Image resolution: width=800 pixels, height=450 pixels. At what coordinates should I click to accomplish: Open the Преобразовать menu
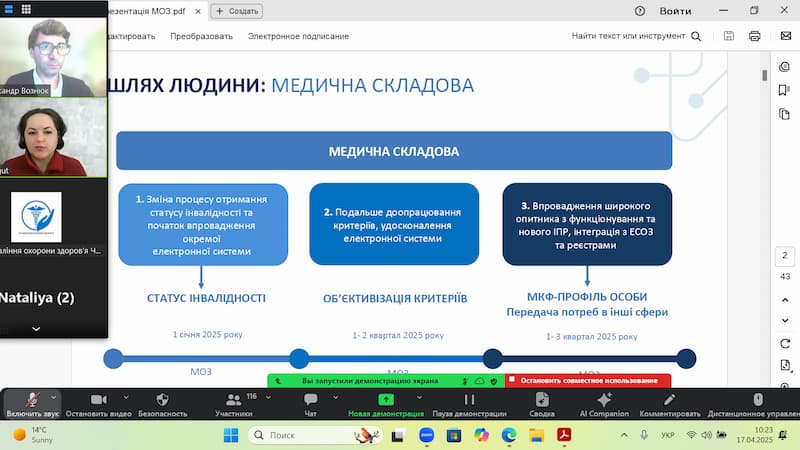[x=201, y=36]
